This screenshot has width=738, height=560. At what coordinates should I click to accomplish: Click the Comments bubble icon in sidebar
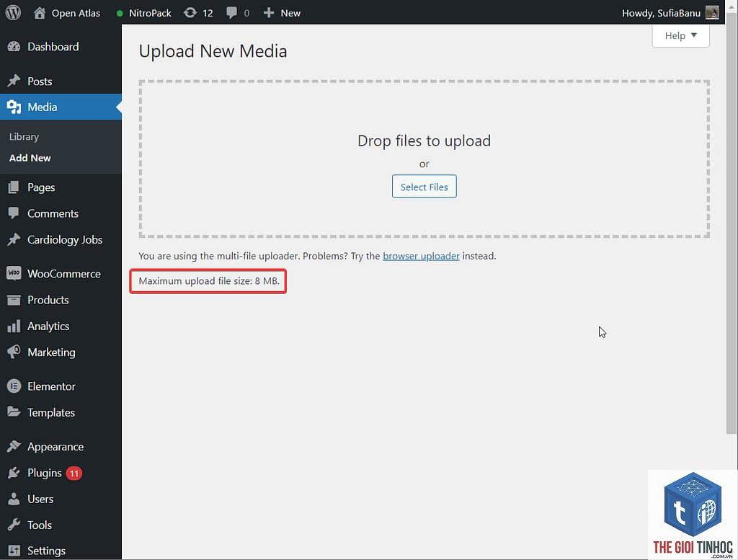coord(14,213)
